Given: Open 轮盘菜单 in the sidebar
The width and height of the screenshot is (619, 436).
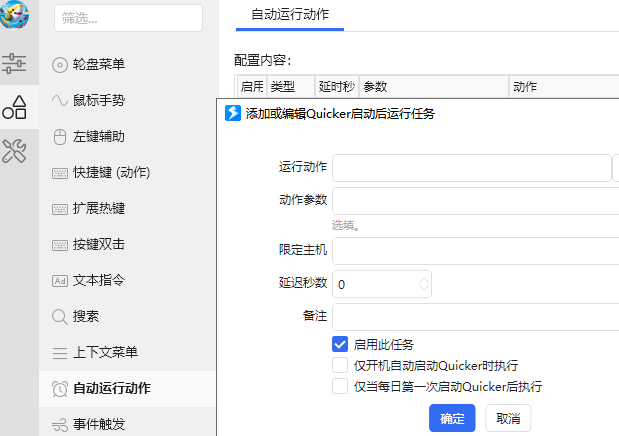Looking at the screenshot, I should pyautogui.click(x=98, y=64).
